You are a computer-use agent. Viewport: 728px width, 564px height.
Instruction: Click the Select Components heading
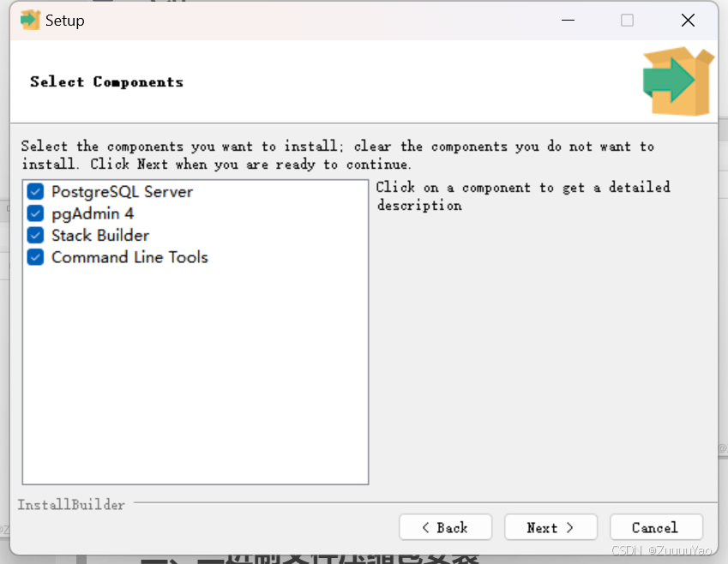pos(107,81)
